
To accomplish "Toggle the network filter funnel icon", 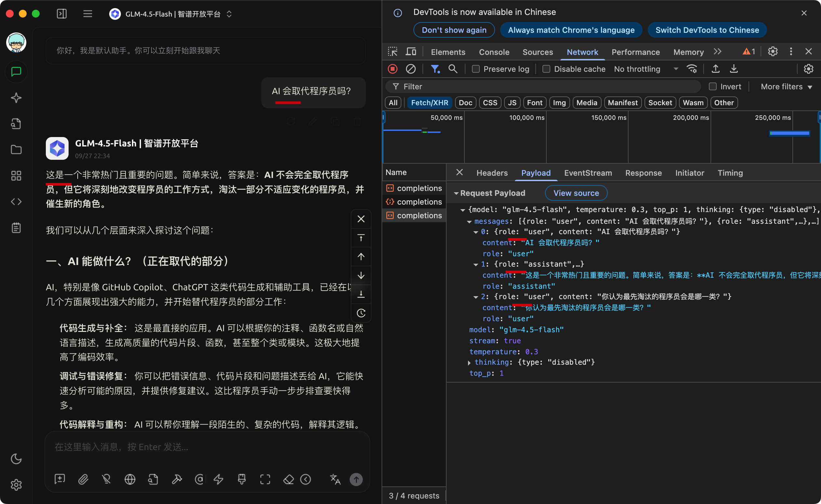I will [x=435, y=69].
